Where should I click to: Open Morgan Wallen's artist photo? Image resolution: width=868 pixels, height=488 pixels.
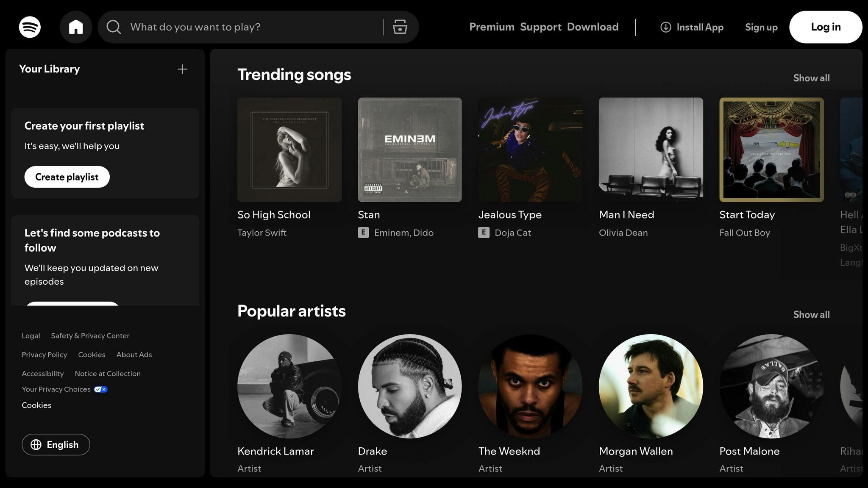(x=651, y=386)
